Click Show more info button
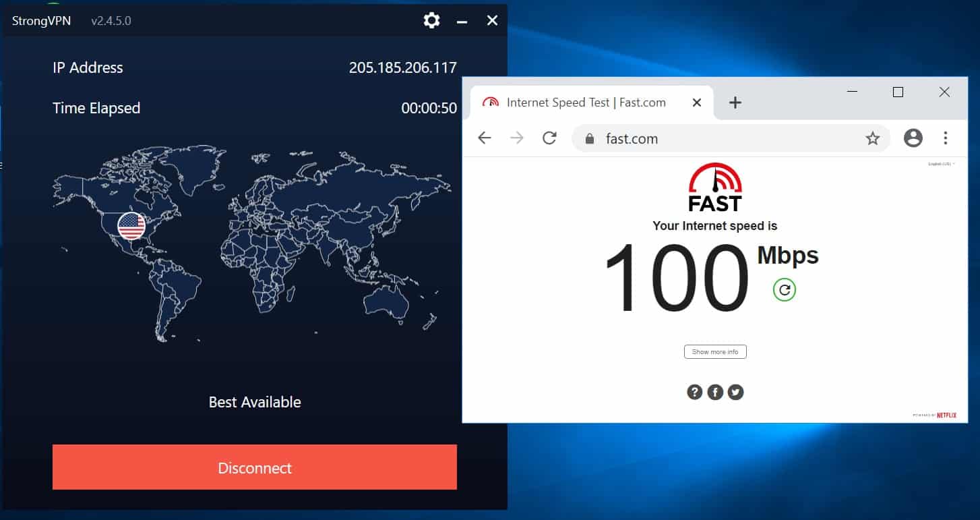Screen dimensions: 980x520 (x=715, y=351)
